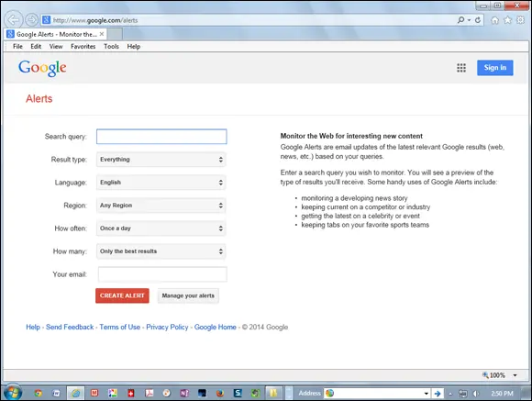Image resolution: width=532 pixels, height=401 pixels.
Task: Select the Google Alerts browser tab
Action: (x=56, y=34)
